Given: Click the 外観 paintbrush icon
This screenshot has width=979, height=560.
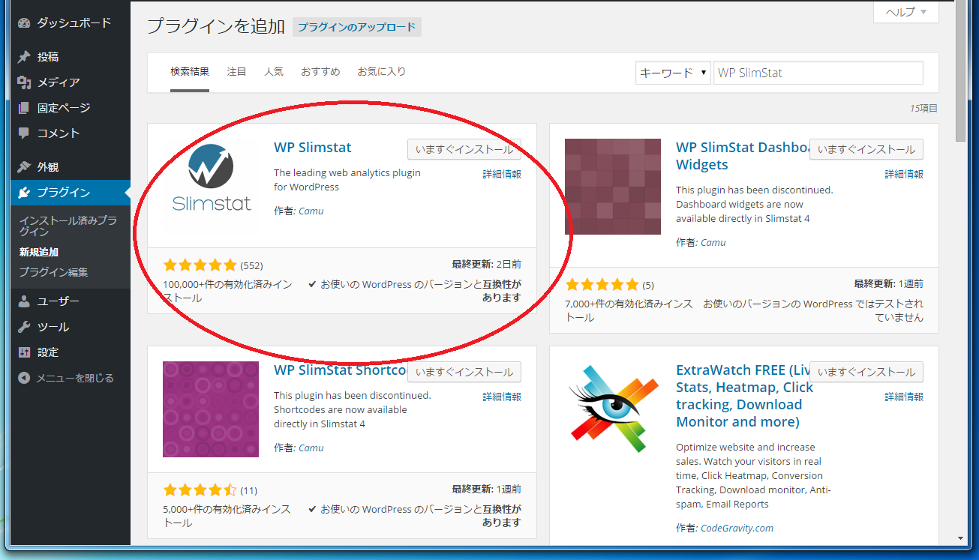Looking at the screenshot, I should [x=24, y=167].
